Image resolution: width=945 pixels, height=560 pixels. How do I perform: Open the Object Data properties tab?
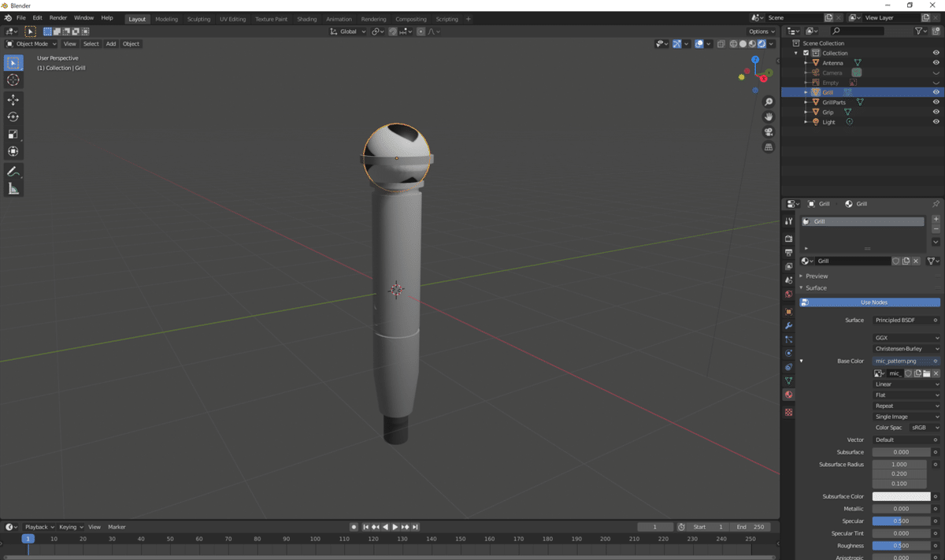tap(788, 381)
